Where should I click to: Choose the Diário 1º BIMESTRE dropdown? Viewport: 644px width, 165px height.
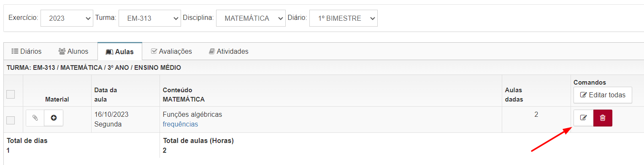[x=344, y=18]
